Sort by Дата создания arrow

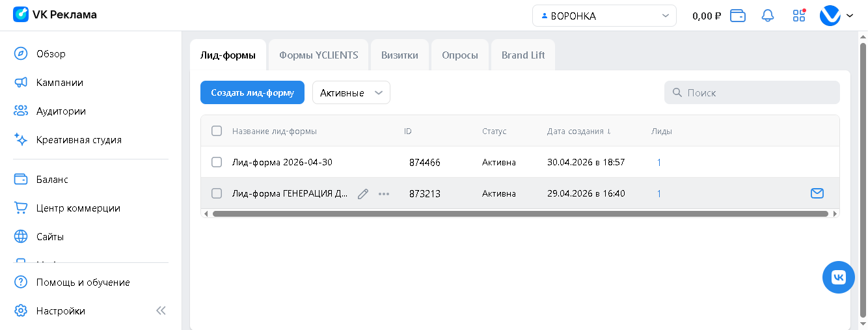(x=609, y=131)
